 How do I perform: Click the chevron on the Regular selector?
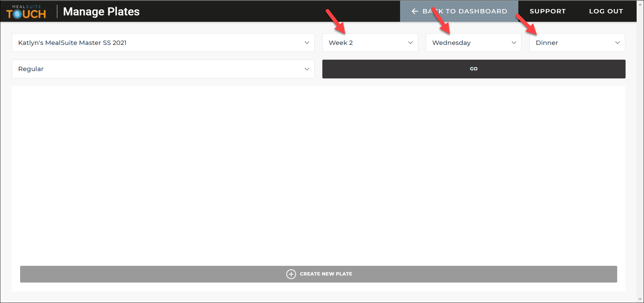click(x=307, y=69)
